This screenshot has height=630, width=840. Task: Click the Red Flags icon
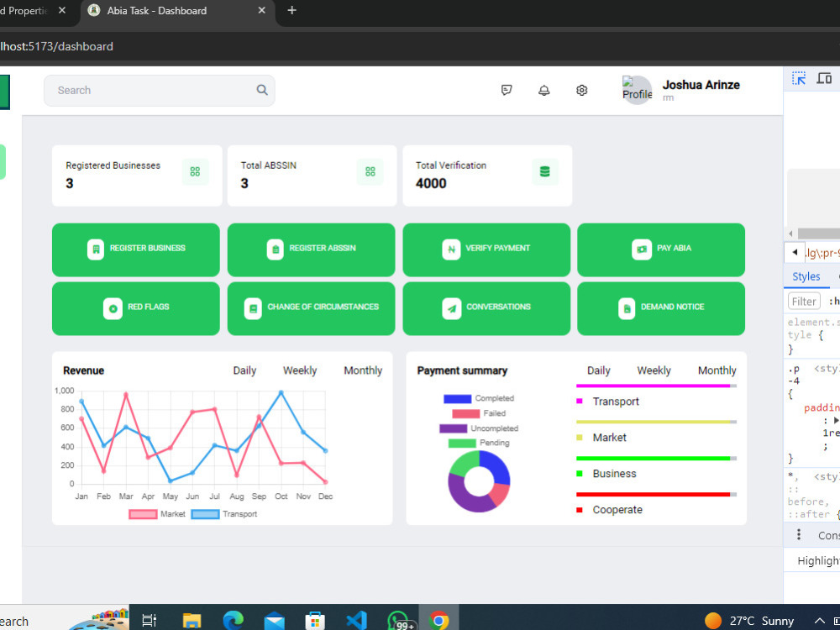click(x=113, y=308)
